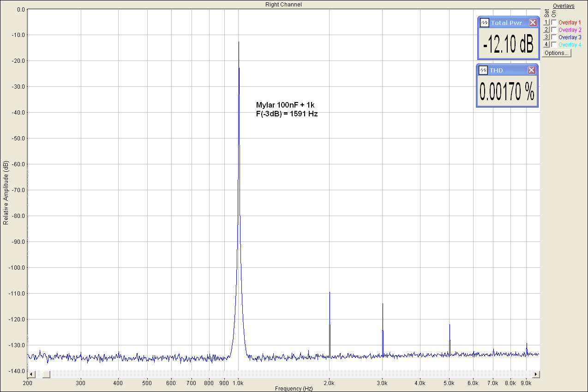This screenshot has height=392, width=588.
Task: Click the 5.0k frequency axis tick label
Action: coord(449,383)
